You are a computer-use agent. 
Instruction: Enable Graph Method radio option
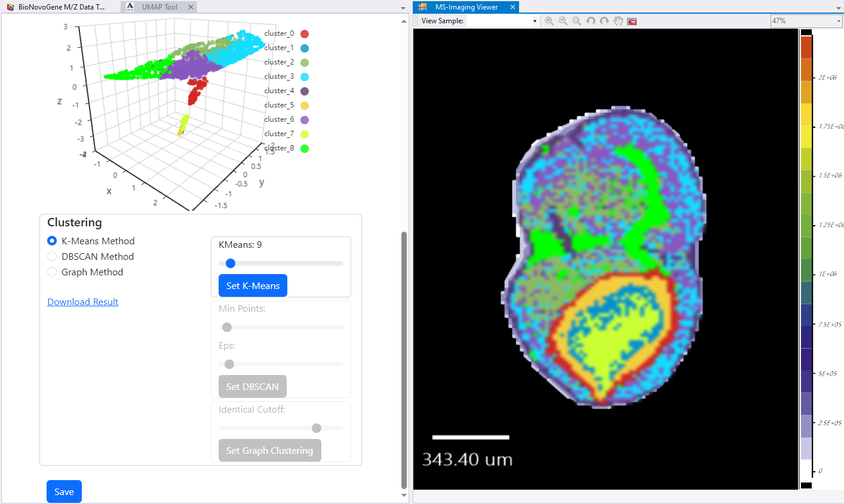coord(52,272)
